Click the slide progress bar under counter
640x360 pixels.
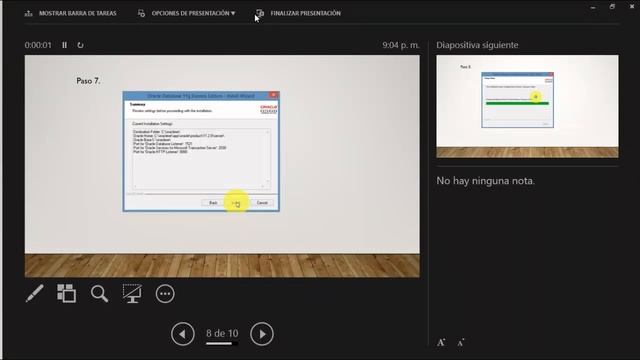222,343
